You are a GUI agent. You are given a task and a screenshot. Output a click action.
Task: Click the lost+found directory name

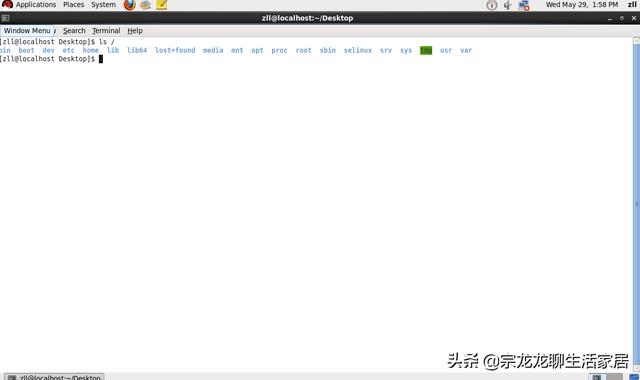[x=175, y=50]
